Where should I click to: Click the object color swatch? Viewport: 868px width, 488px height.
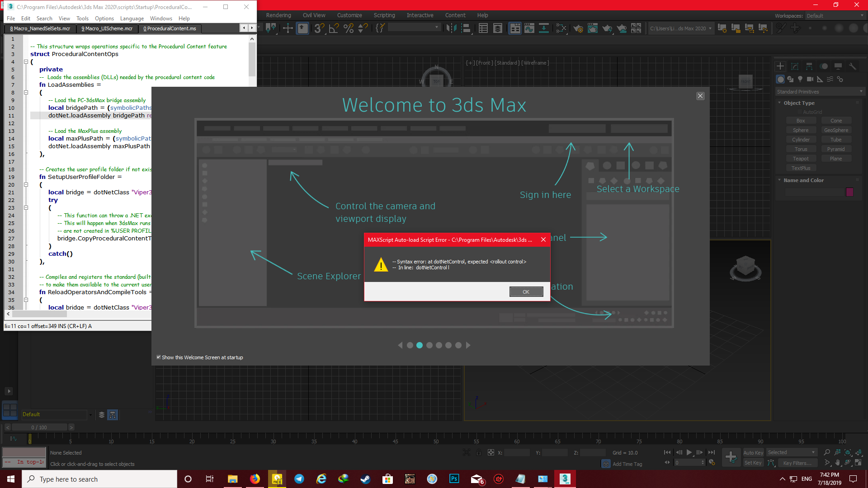849,192
